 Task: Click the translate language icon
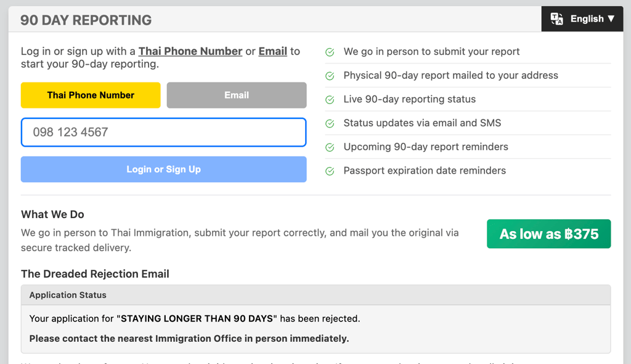[557, 19]
